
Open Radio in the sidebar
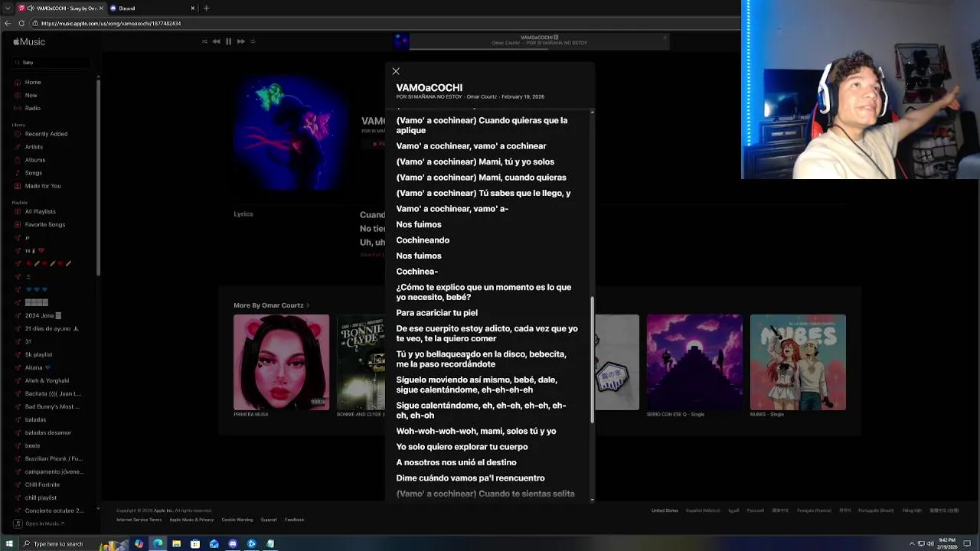[32, 108]
